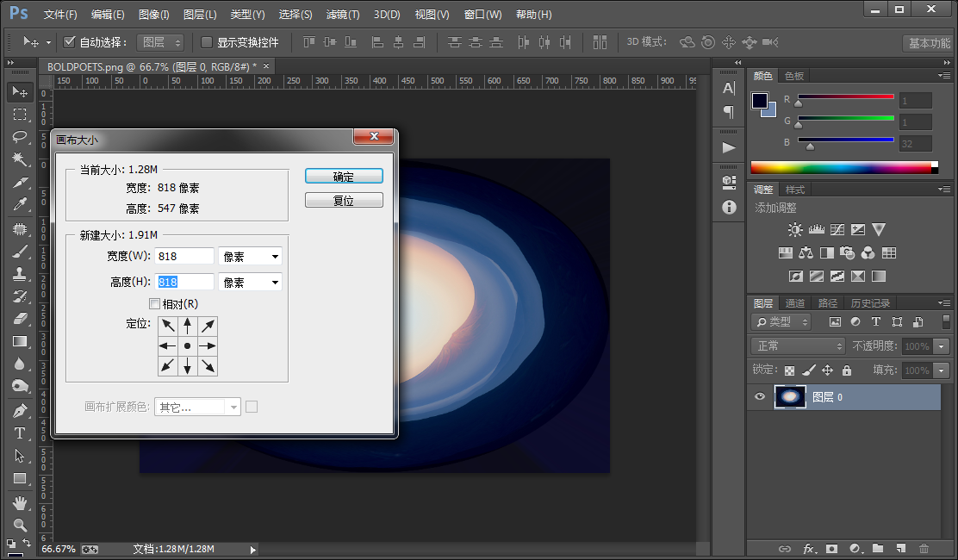Screen dimensions: 958x560
Task: Select the Magic Wand tool
Action: [x=20, y=159]
